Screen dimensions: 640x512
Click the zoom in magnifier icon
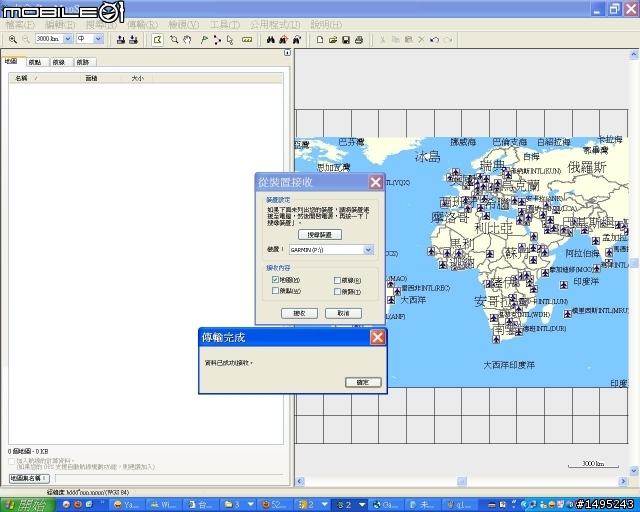[x=13, y=39]
